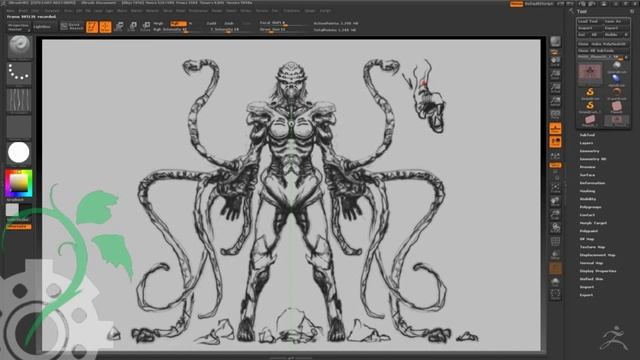Click the Projection Master button
Screen dimensions: 640x360
(19, 27)
